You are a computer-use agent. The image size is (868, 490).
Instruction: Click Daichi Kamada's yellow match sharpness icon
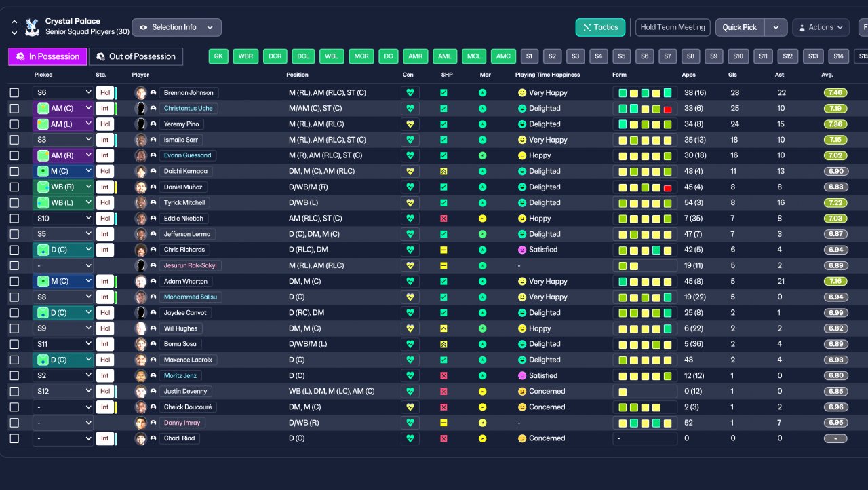coord(443,171)
